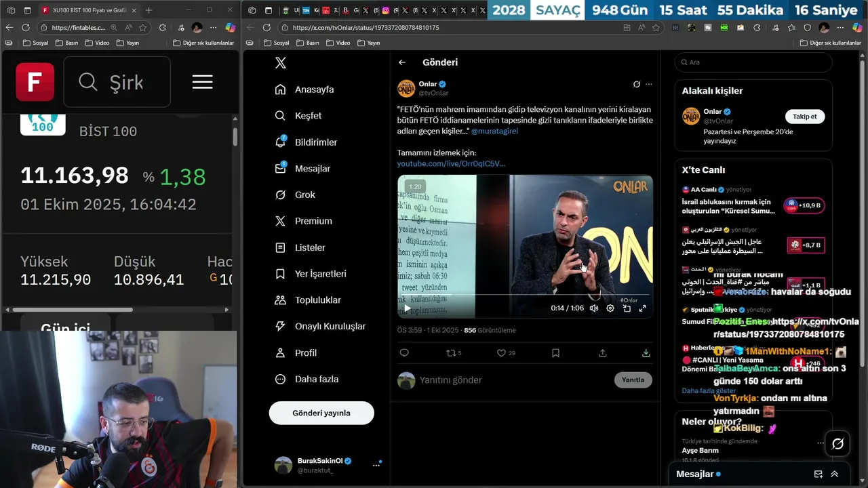Open Video bookmarks folder in Fintables window
This screenshot has width=868, height=488.
(96, 43)
